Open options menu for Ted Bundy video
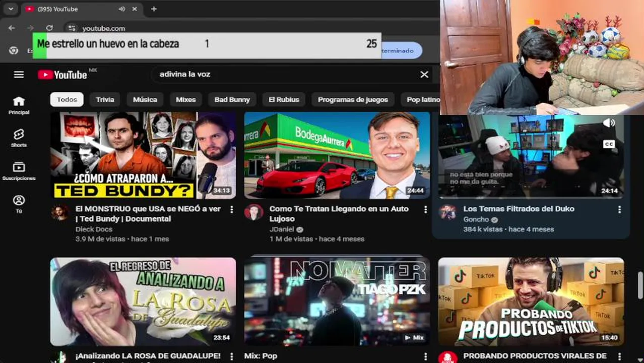Image resolution: width=644 pixels, height=363 pixels. coord(232,209)
